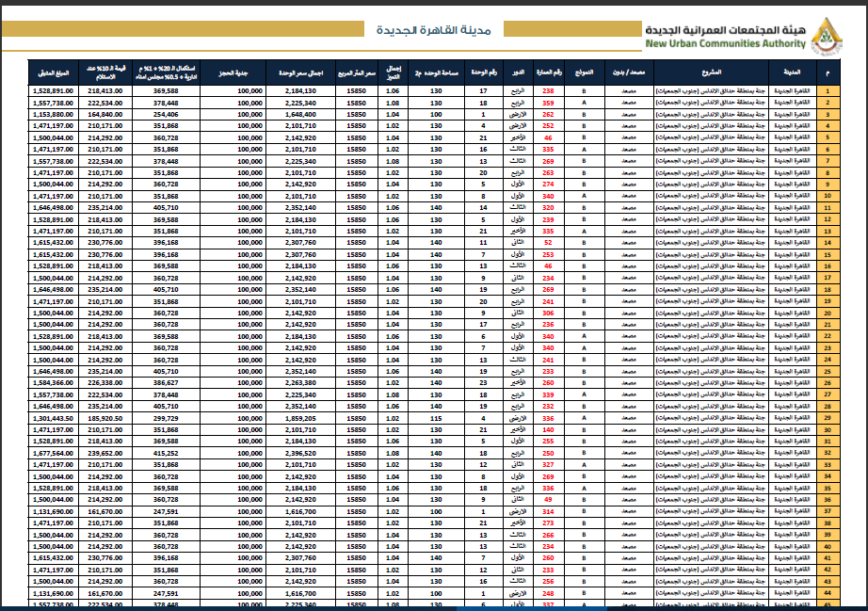Select the 'الدور' column header
The width and height of the screenshot is (868, 611).
tap(518, 72)
